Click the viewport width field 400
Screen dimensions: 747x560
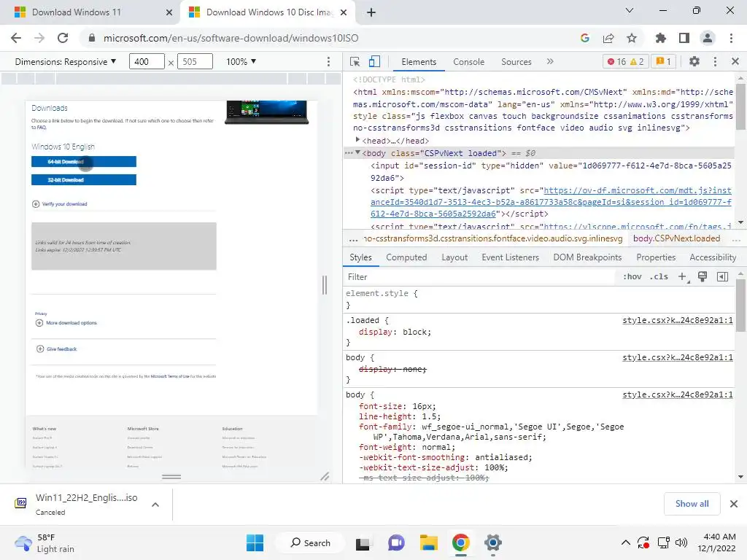(147, 61)
